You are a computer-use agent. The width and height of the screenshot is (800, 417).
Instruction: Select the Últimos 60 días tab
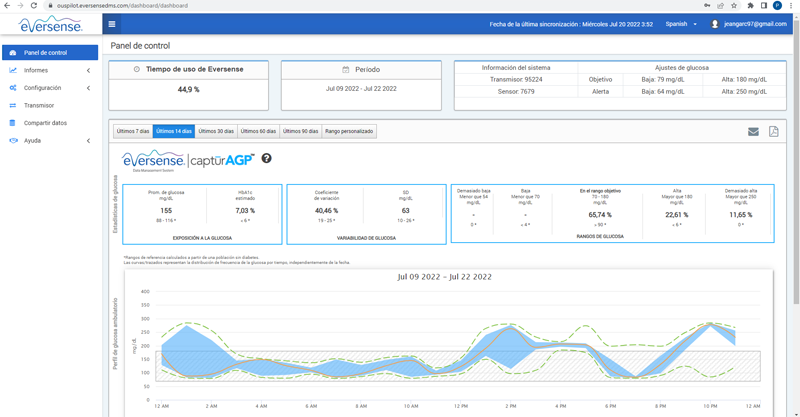tap(258, 131)
